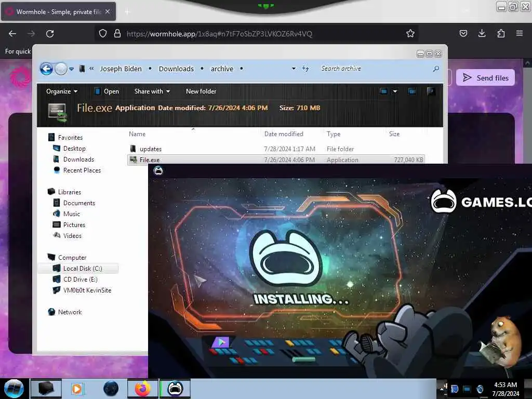Expand the address bar history dropdown
The image size is (532, 399).
click(294, 69)
